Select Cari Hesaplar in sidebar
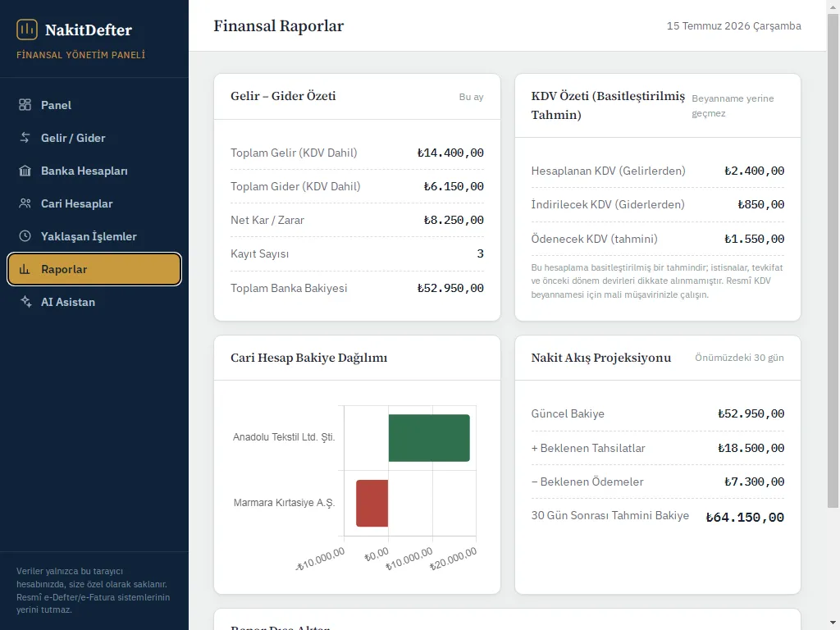 (94, 203)
